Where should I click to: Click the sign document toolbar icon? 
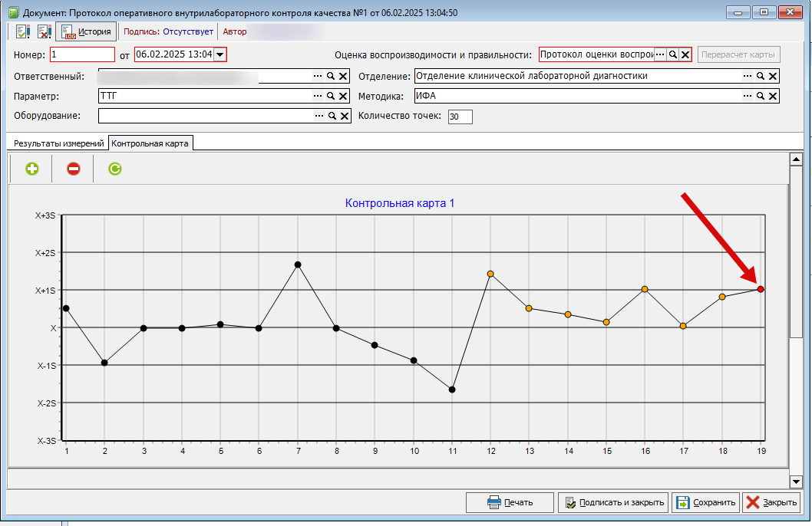[x=22, y=31]
